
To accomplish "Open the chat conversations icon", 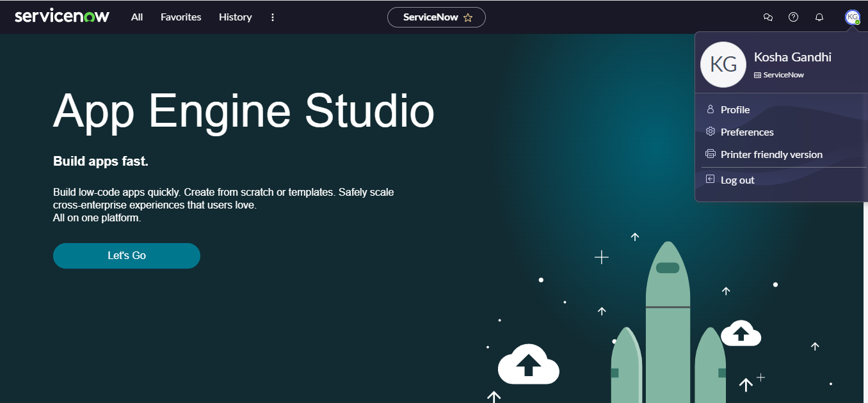I will pos(768,17).
